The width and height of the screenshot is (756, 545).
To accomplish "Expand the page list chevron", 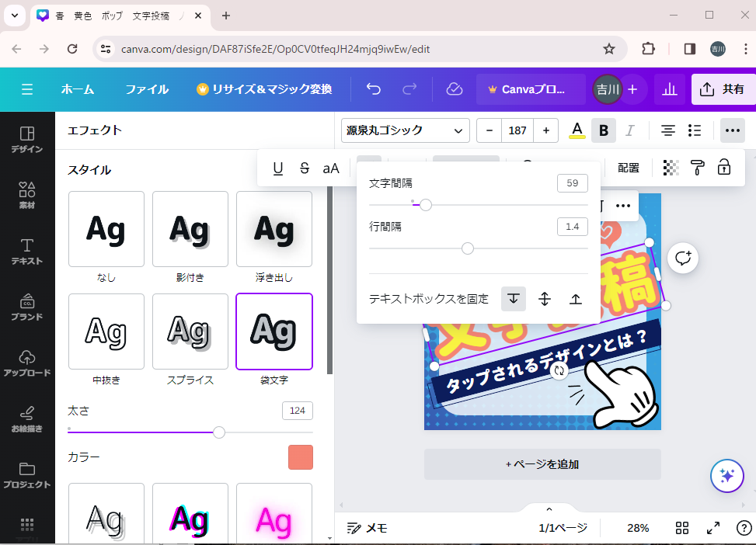I will tap(549, 509).
